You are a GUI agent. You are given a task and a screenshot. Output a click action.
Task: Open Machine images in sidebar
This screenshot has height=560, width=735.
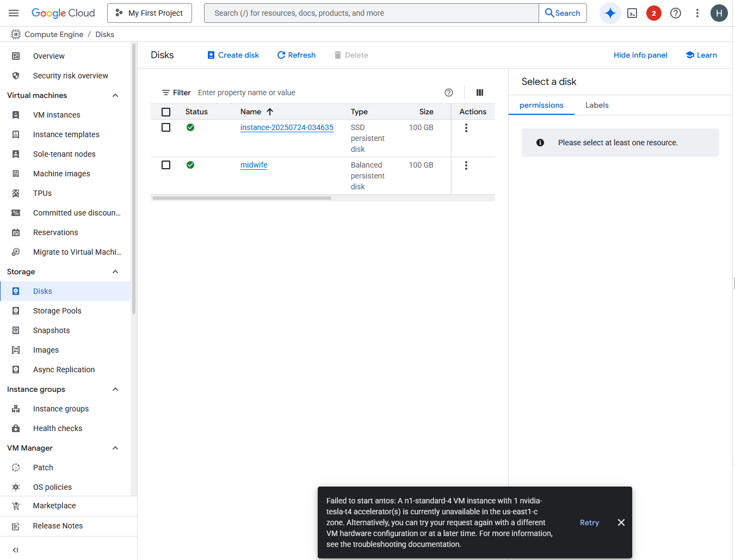point(65,174)
